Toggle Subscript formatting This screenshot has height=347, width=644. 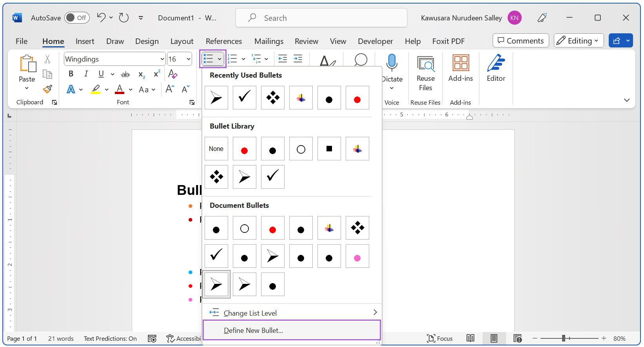click(141, 74)
